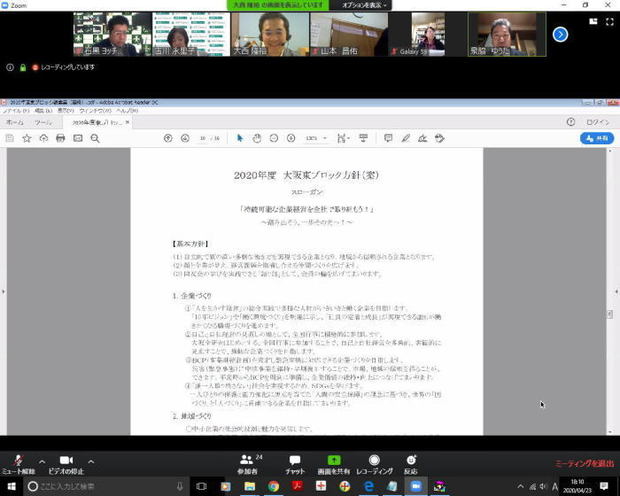Open Acrobat File menu
This screenshot has width=620, height=496.
pyautogui.click(x=16, y=111)
